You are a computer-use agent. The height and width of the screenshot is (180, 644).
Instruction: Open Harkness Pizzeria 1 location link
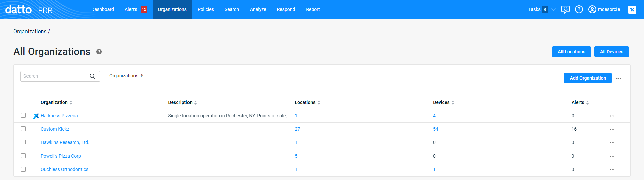[296, 116]
